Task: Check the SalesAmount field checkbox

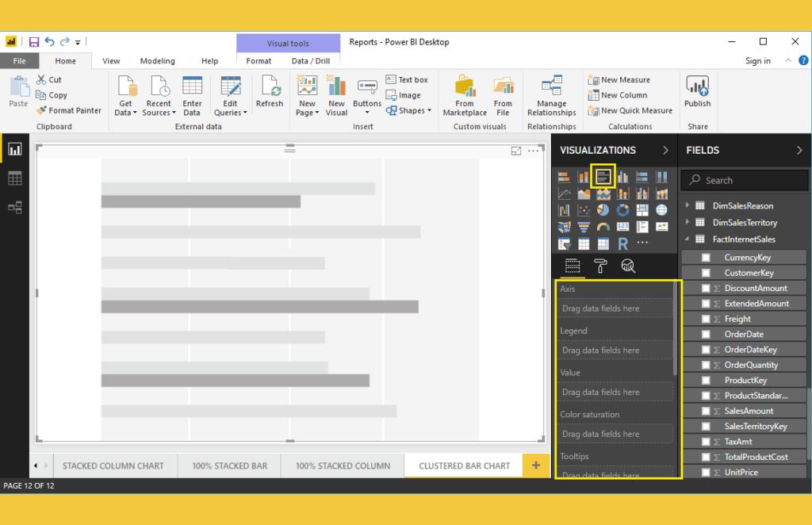Action: click(x=706, y=411)
